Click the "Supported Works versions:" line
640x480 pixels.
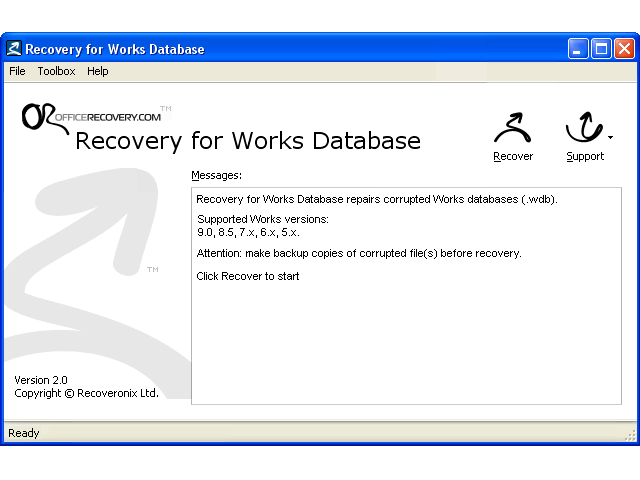[263, 219]
